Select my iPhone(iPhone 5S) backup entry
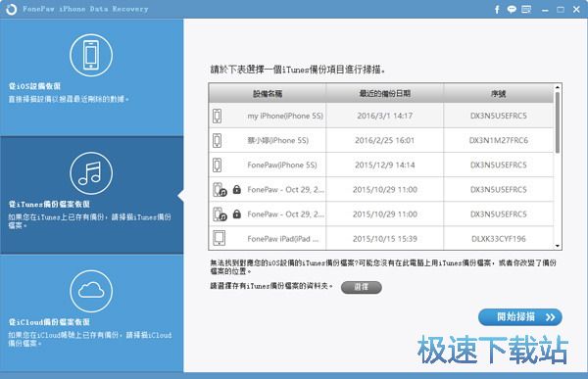The image size is (588, 379). click(x=381, y=116)
